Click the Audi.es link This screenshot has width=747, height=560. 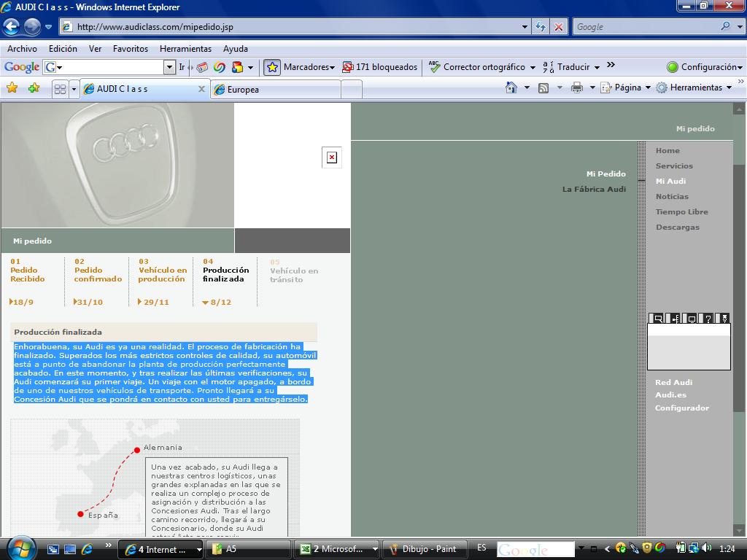click(x=670, y=394)
